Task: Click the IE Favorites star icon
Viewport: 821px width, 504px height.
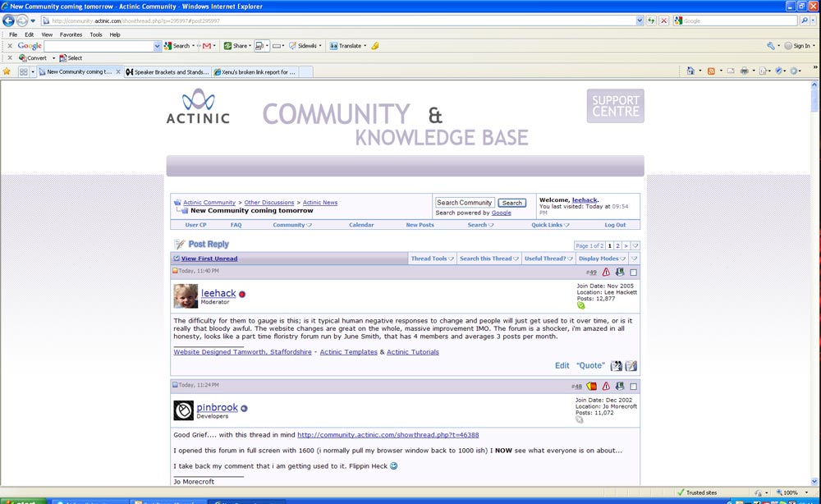Action: [7, 71]
